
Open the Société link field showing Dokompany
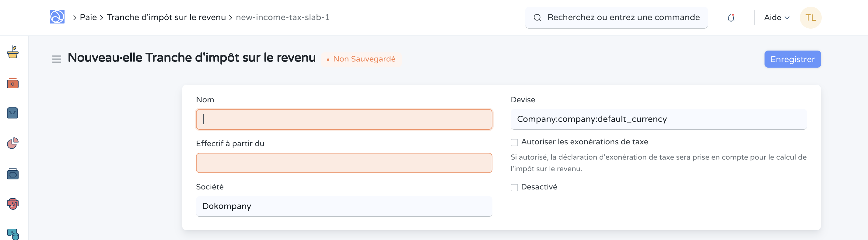pyautogui.click(x=344, y=206)
